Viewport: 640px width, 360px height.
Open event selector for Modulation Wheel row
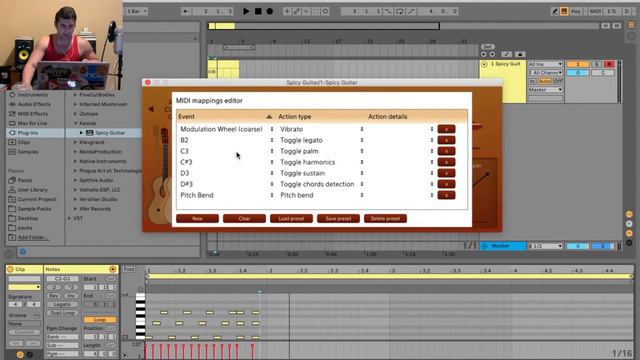pyautogui.click(x=272, y=129)
